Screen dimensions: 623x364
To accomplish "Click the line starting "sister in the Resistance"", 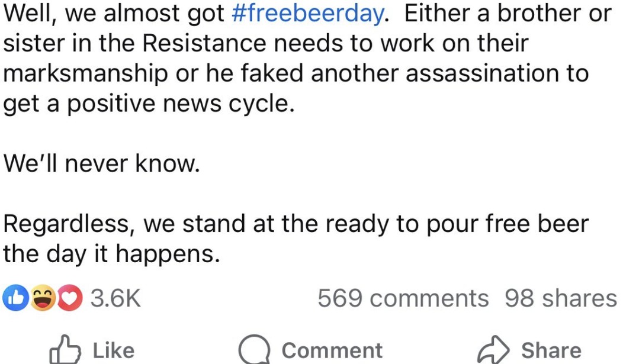I will 266,44.
